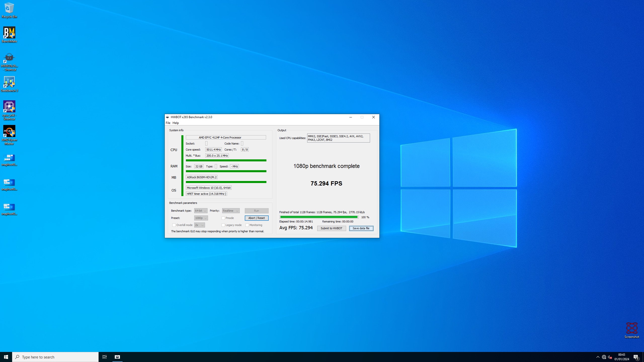Image resolution: width=644 pixels, height=362 pixels.
Task: Click the 75.294 FPS result text
Action: (x=327, y=184)
